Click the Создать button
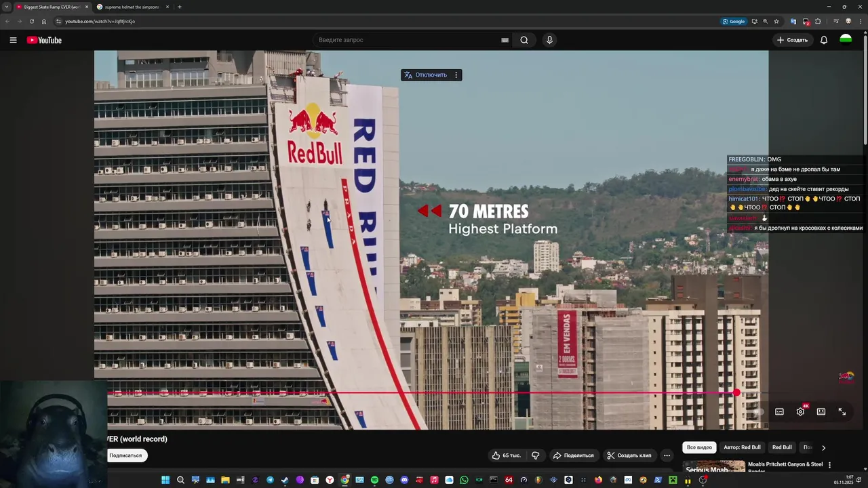Screen dimensions: 868x488 coord(792,40)
